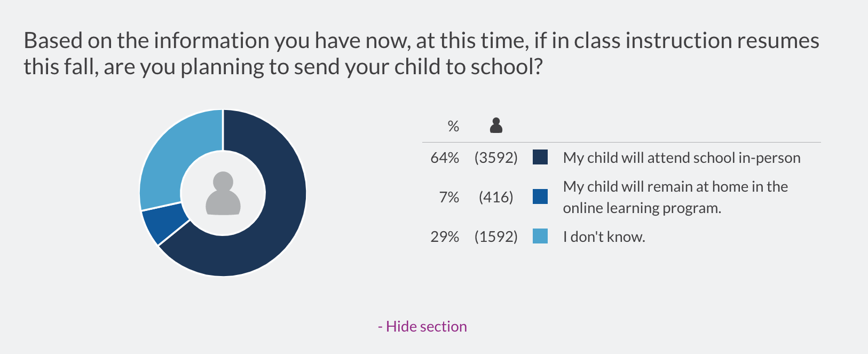Click the survey question title text

[421, 53]
